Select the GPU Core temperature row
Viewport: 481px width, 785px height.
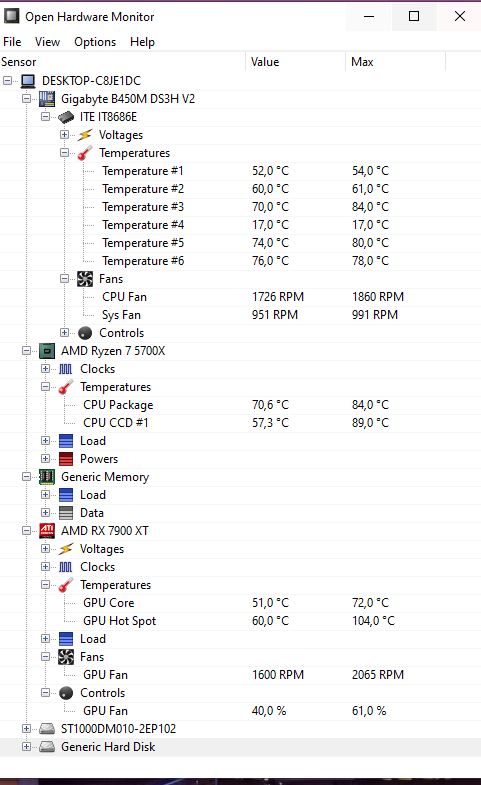click(x=240, y=603)
